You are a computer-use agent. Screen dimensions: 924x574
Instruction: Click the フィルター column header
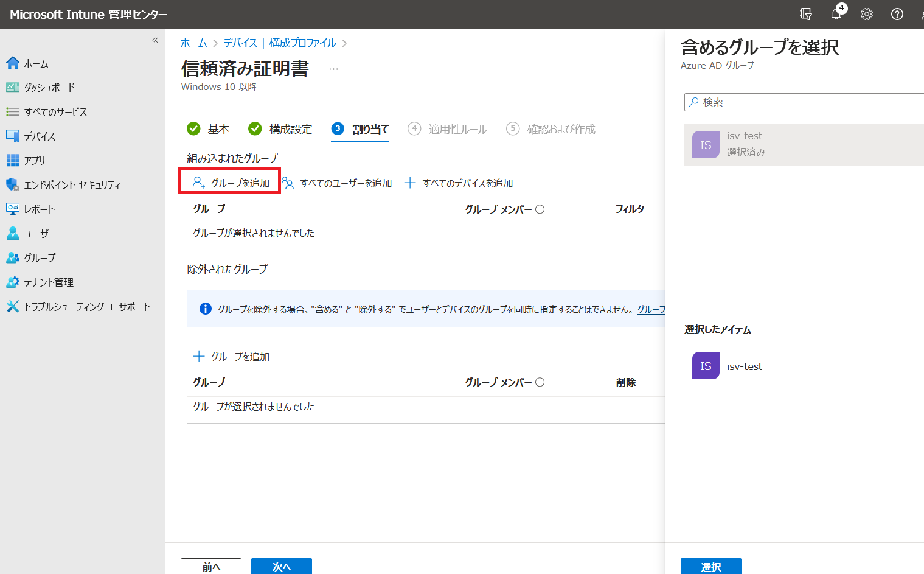click(633, 209)
